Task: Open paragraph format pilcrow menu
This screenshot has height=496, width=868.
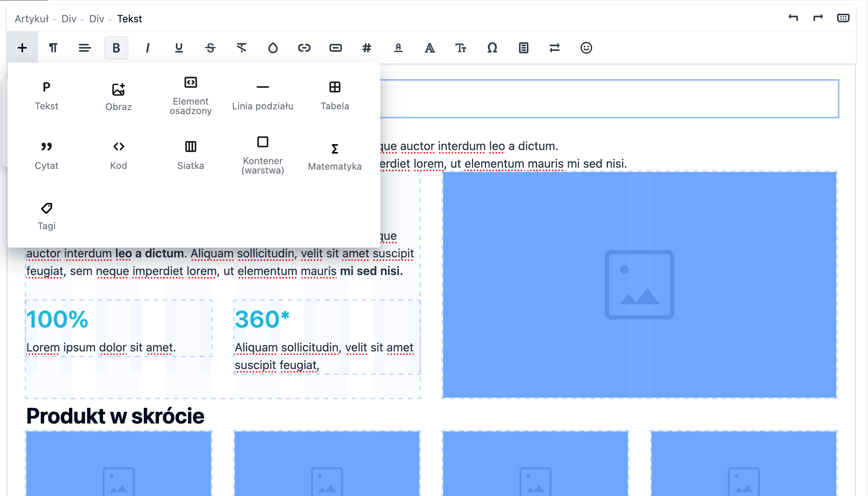Action: 53,48
